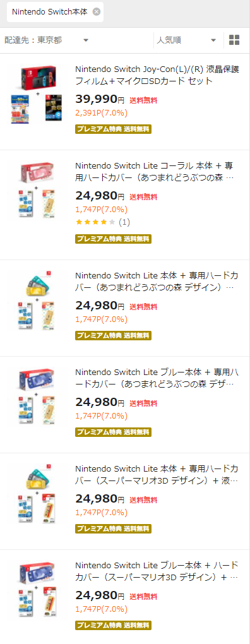Switch to grid view layout

click(234, 40)
